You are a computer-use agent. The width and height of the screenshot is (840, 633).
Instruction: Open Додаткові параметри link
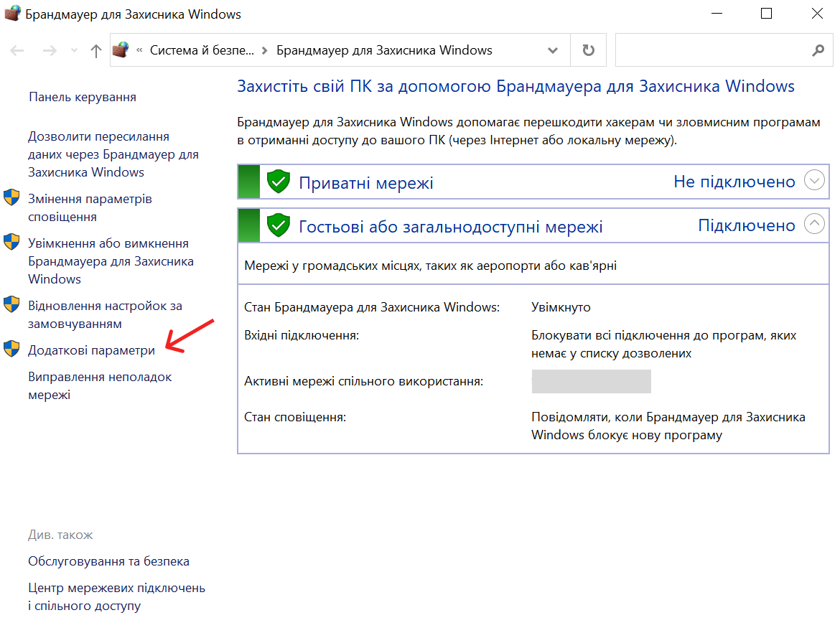coord(91,350)
